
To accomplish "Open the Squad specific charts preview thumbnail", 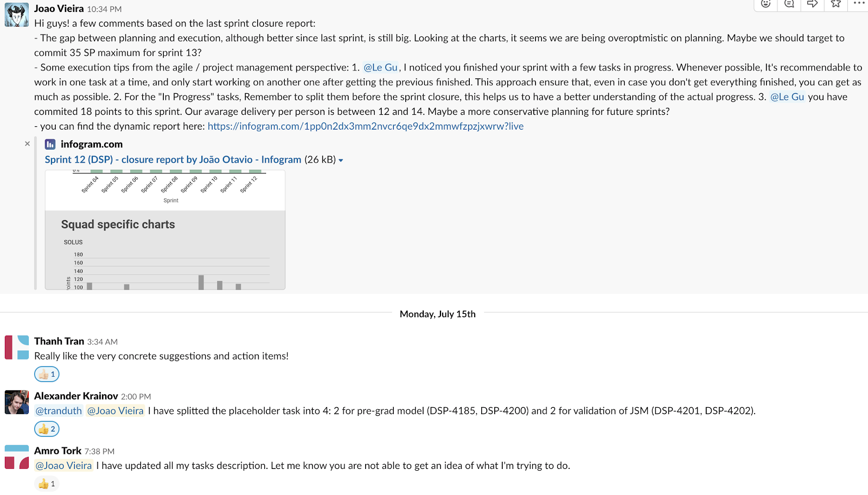I will pyautogui.click(x=165, y=230).
